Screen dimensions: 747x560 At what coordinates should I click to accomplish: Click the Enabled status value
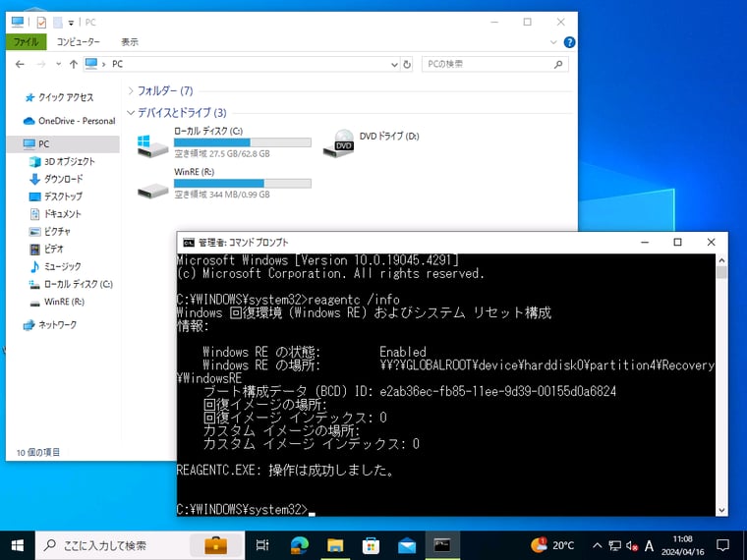point(403,352)
